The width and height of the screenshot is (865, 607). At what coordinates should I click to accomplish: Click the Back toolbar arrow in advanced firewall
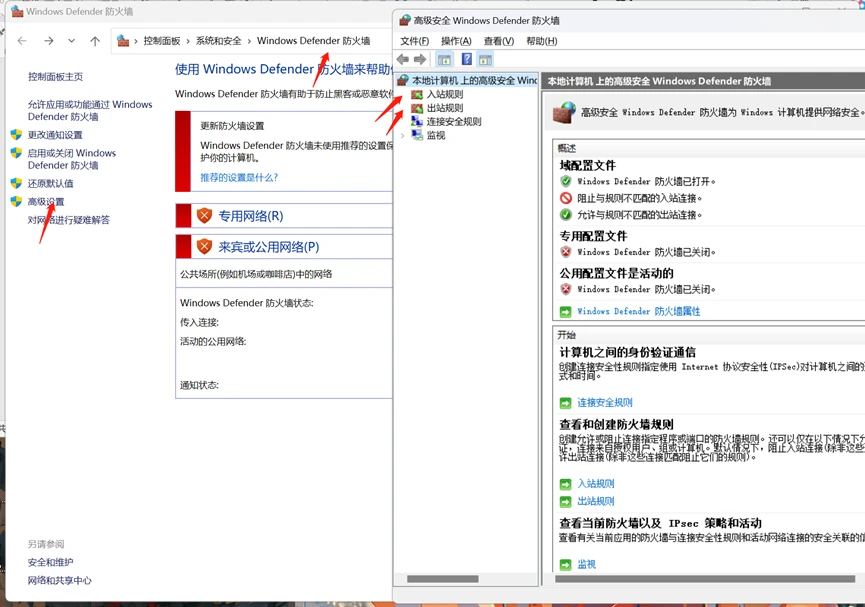point(403,59)
